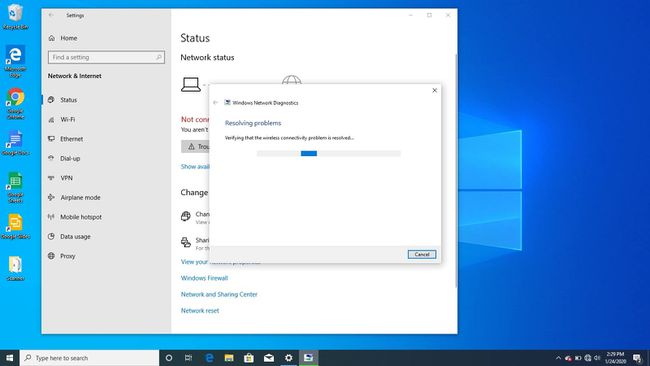Viewport: 650px width, 366px height.
Task: Close the Windows Network Diagnostics dialog
Action: click(x=434, y=90)
